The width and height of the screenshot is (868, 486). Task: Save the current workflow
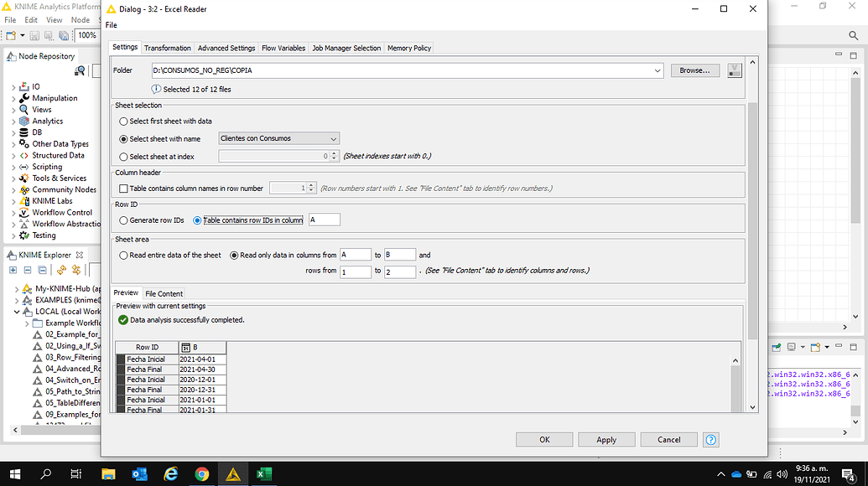click(x=34, y=36)
